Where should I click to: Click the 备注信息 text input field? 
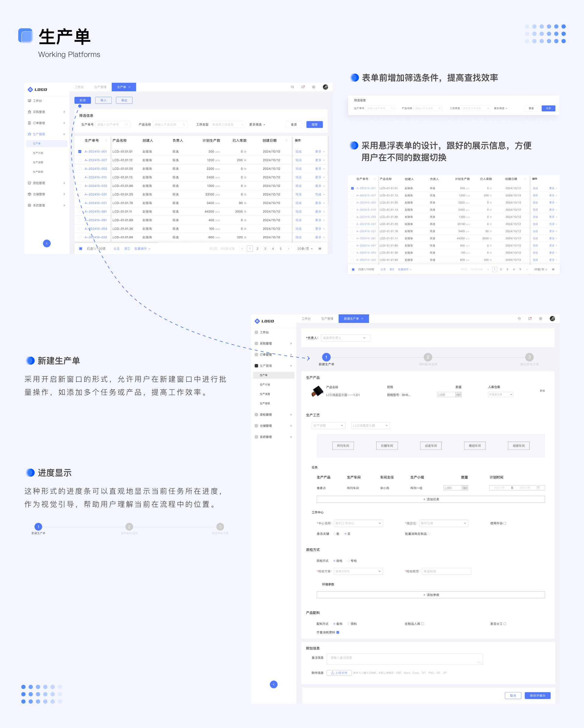pyautogui.click(x=405, y=659)
